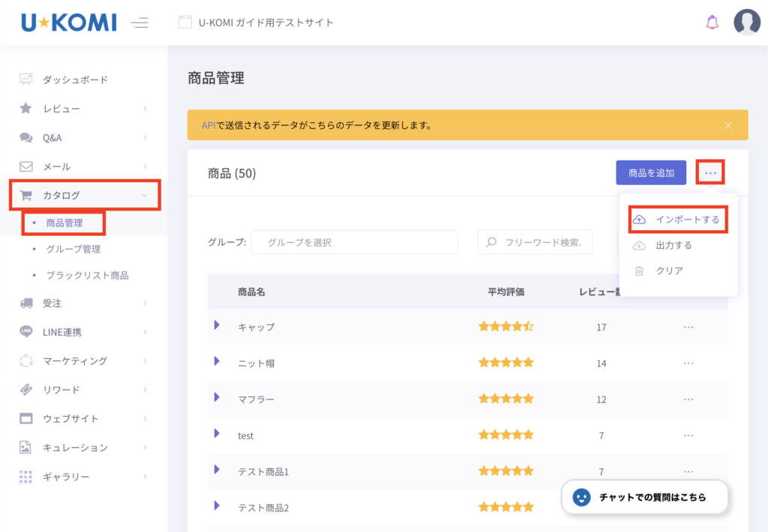Toggle the sidebar hamburger menu icon
The image size is (768, 532).
[139, 22]
